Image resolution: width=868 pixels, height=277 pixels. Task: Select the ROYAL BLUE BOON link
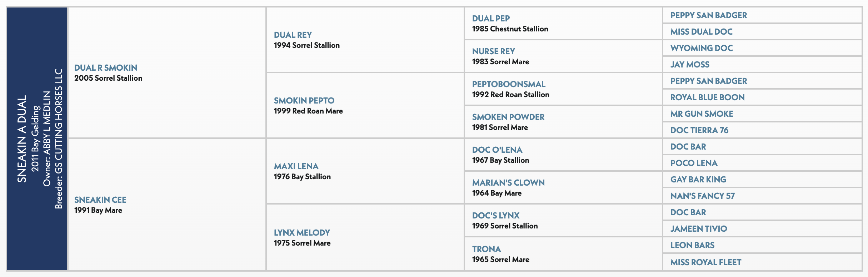point(707,97)
